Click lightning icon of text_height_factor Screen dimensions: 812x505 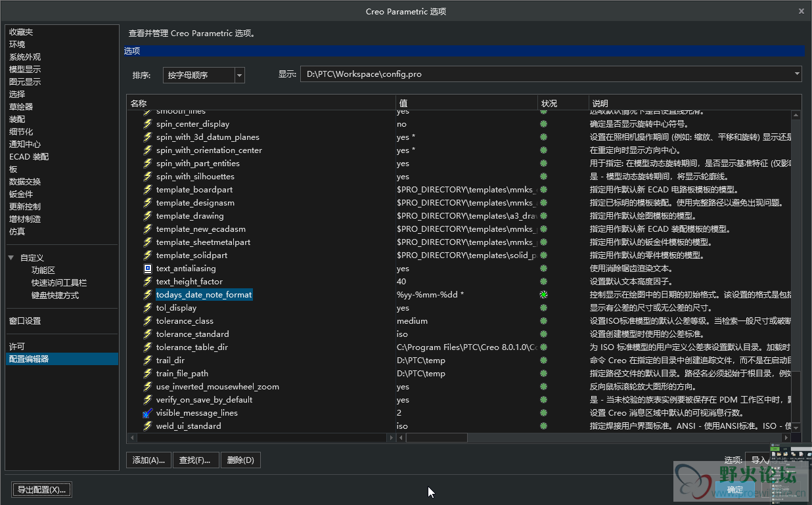point(148,282)
